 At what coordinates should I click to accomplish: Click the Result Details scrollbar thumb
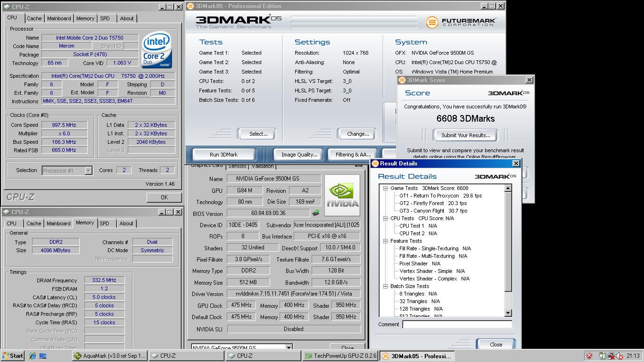point(508,241)
